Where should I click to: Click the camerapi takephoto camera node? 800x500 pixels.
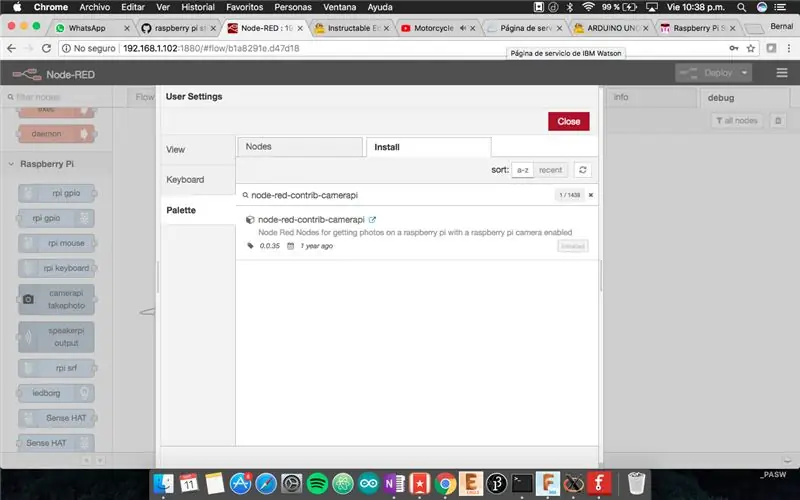point(56,299)
